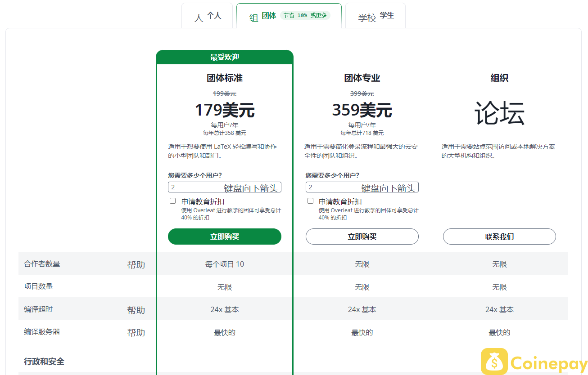588x375 pixels.
Task: Click the 团体专业 plan heading
Action: pos(362,78)
